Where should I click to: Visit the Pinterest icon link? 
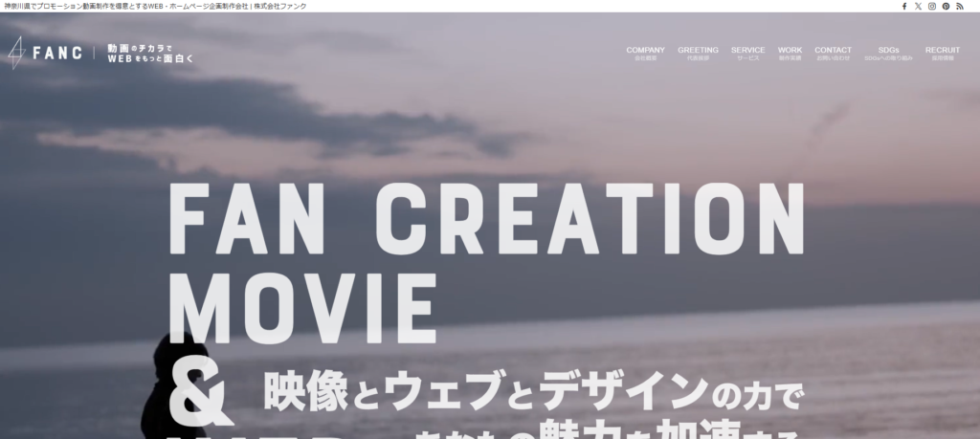[946, 6]
